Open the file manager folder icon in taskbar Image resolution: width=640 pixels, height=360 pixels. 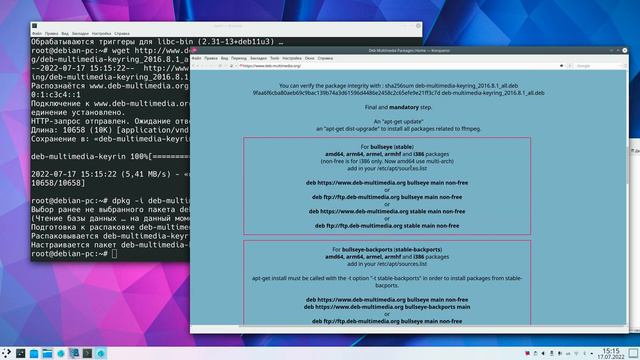47,353
